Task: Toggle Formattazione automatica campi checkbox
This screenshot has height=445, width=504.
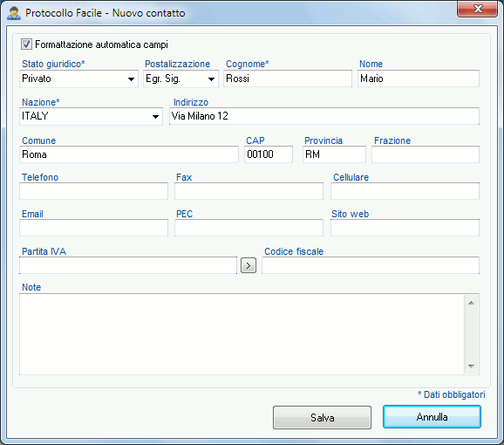Action: pos(26,44)
